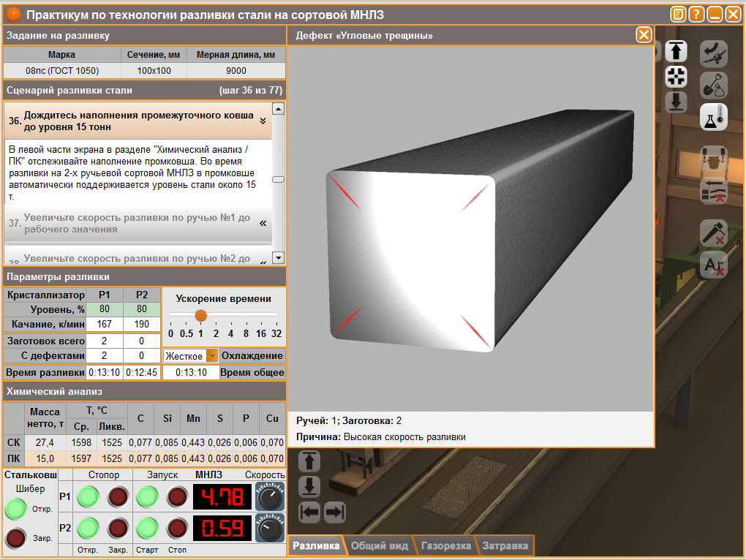The image size is (746, 560).
Task: Switch to the "Затравка" tab
Action: point(505,545)
